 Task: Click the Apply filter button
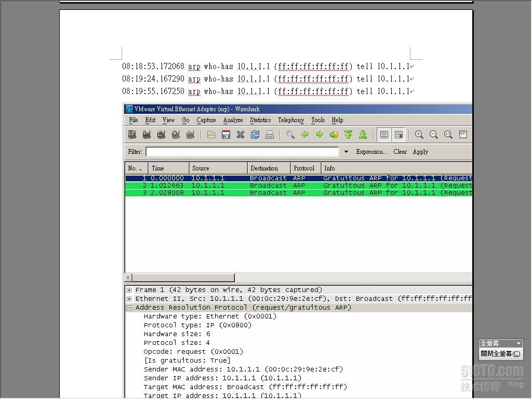coord(420,152)
